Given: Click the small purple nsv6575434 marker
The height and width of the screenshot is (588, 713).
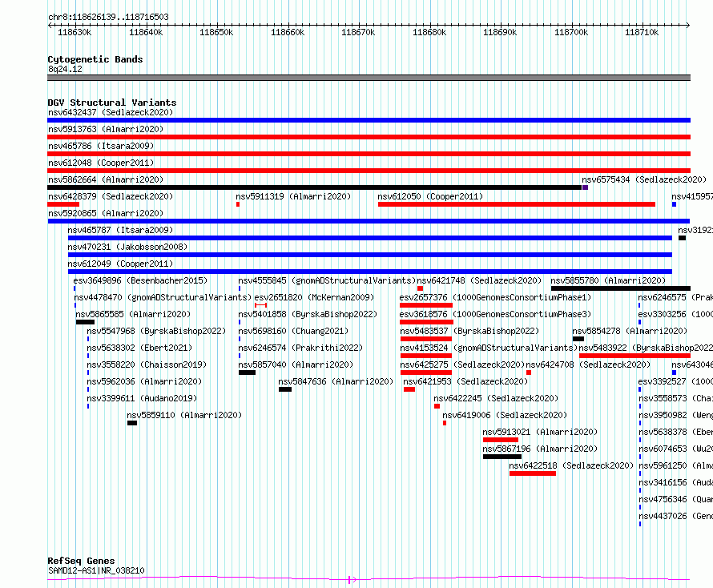Looking at the screenshot, I should 586,187.
